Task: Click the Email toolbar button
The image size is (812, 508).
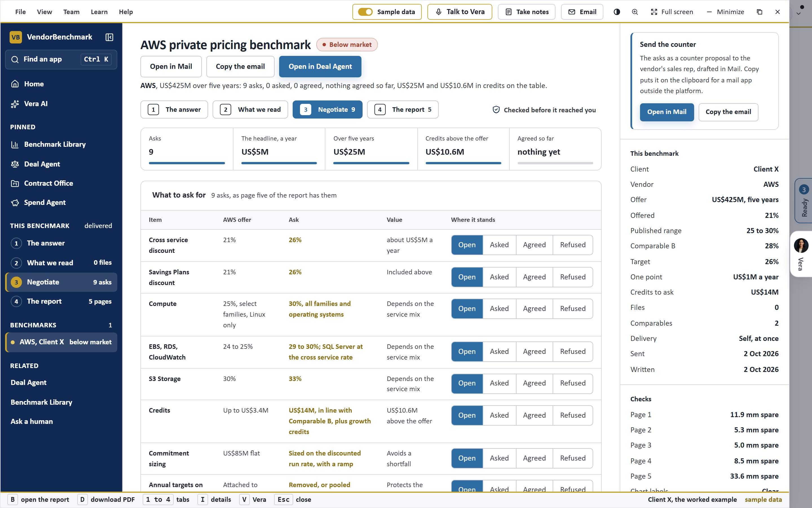Action: coord(582,12)
